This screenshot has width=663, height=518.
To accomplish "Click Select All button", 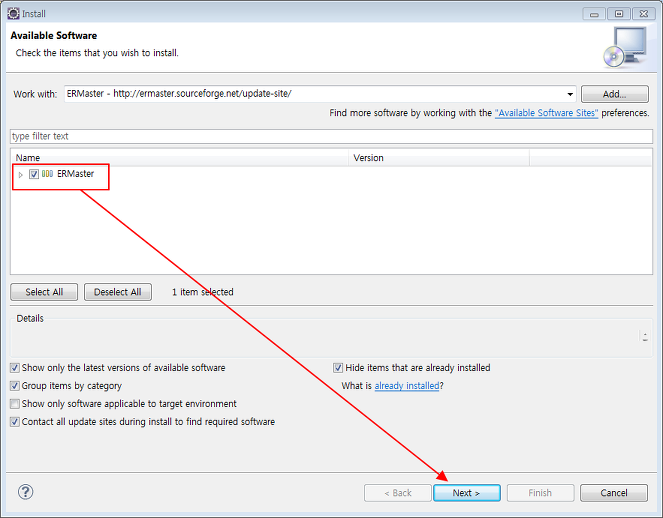I will click(44, 292).
